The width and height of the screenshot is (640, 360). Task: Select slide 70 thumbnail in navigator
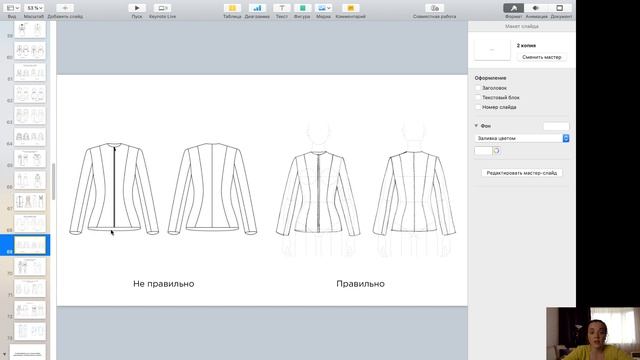click(30, 267)
